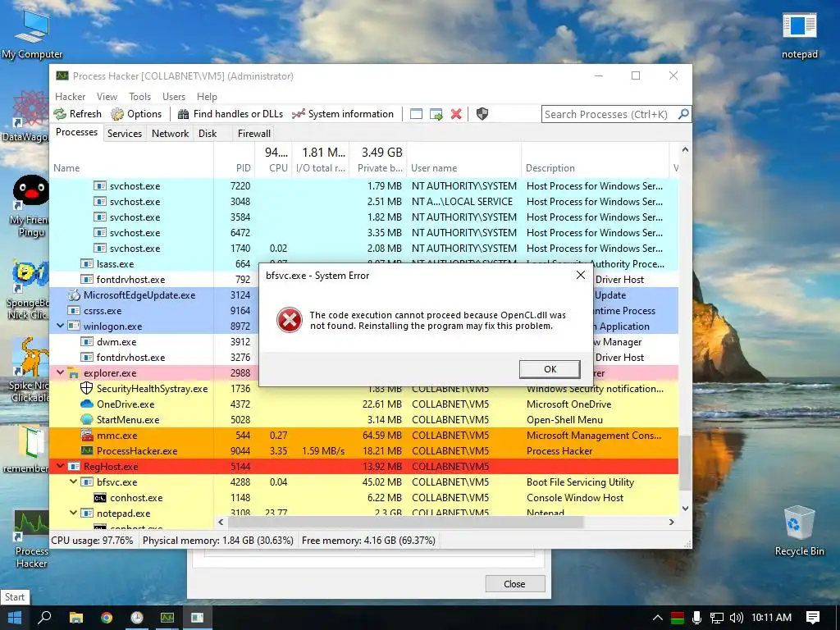Image resolution: width=840 pixels, height=630 pixels.
Task: Switch to the Services tab
Action: coord(125,134)
